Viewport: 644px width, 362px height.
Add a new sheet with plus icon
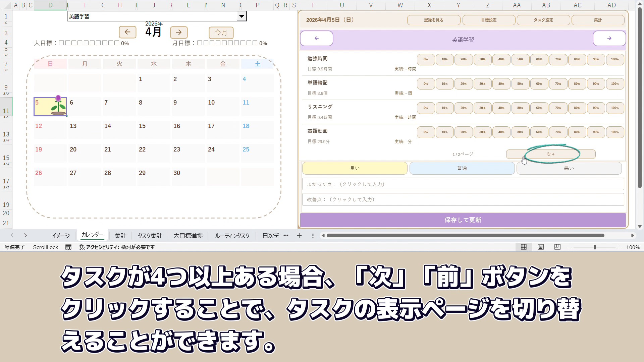point(299,236)
